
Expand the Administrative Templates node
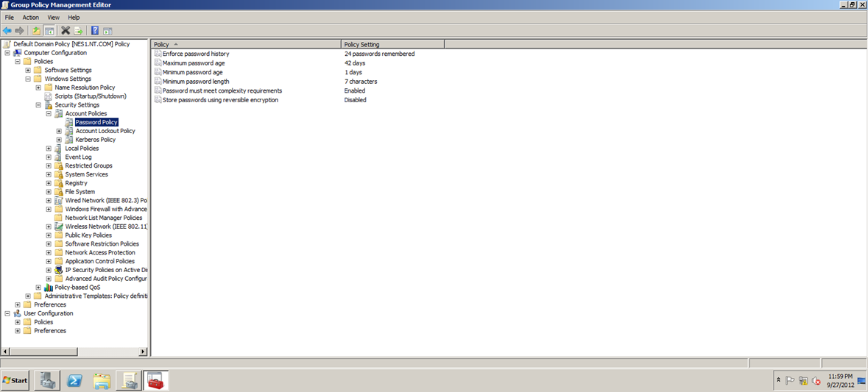point(28,296)
